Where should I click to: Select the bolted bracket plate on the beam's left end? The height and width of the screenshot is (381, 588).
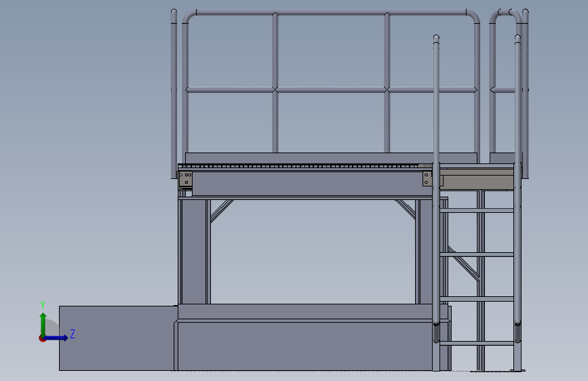(186, 179)
